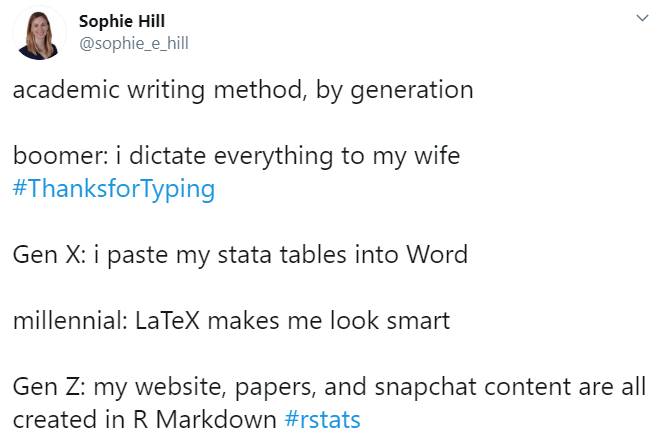Image resolution: width=668 pixels, height=443 pixels.
Task: Select the boomer dictate line of text
Action: (236, 156)
